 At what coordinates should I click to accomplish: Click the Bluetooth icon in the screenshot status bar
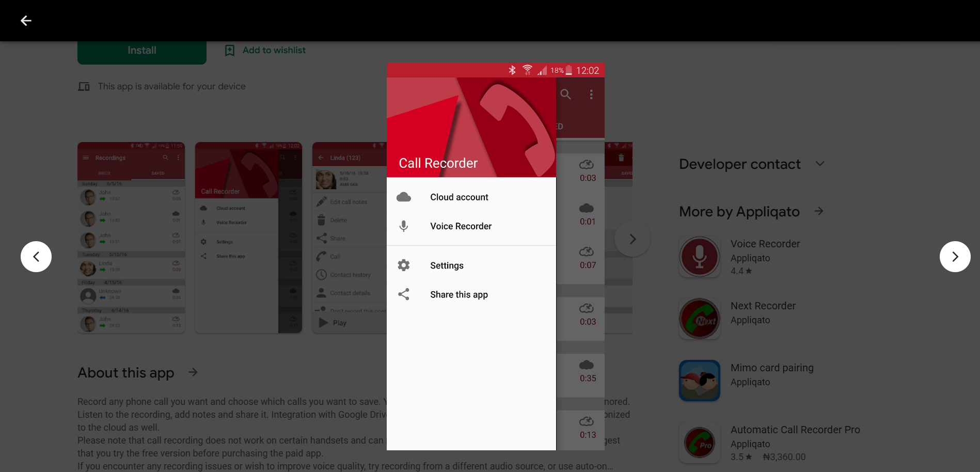[512, 70]
